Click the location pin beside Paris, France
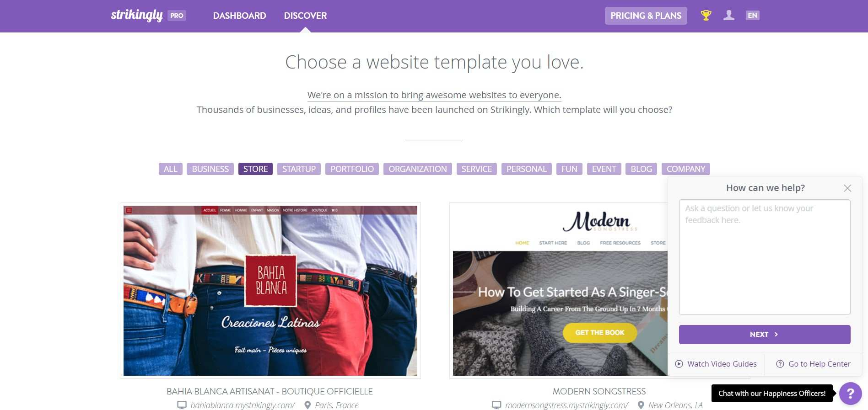This screenshot has height=410, width=868. pos(307,405)
